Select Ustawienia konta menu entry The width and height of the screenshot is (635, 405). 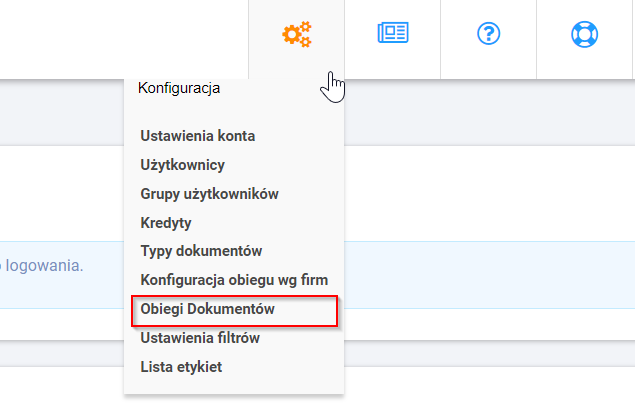point(198,136)
